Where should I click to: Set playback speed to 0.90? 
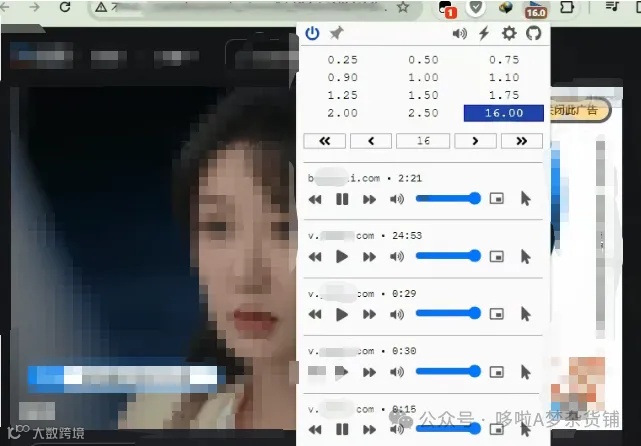[x=343, y=77]
